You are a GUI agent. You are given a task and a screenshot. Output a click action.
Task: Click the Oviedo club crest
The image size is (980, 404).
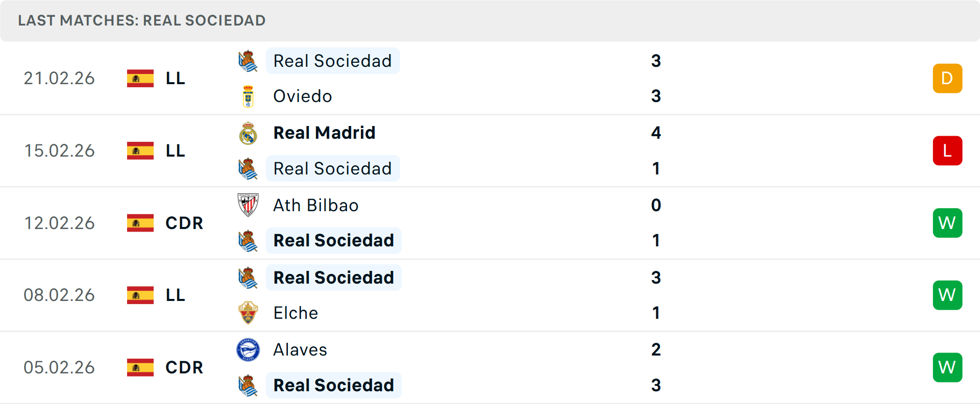[x=248, y=96]
